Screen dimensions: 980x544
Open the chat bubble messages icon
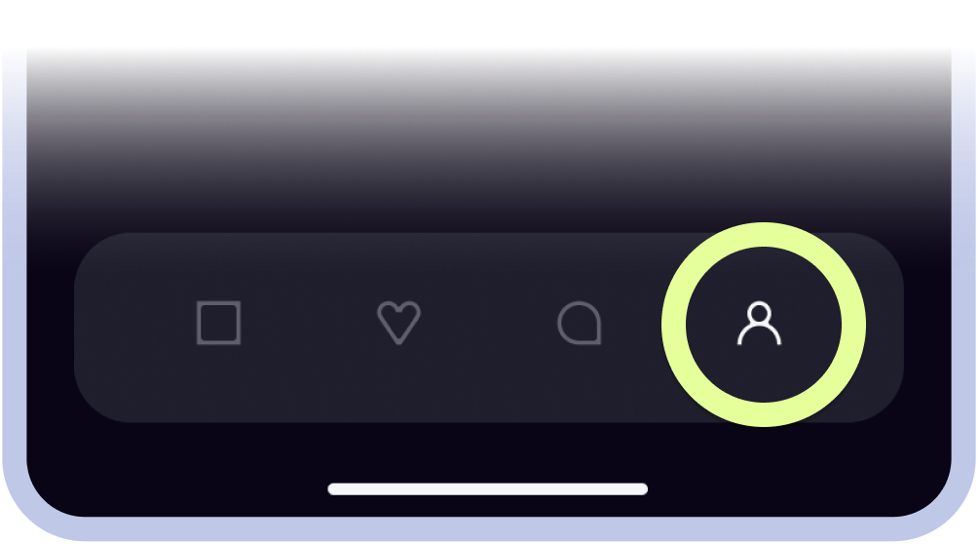click(x=580, y=323)
